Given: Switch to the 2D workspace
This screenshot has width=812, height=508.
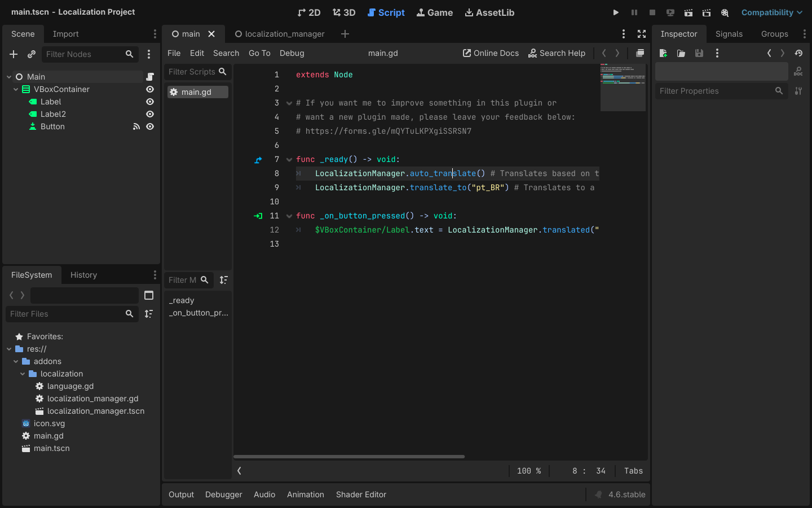Looking at the screenshot, I should coord(309,12).
